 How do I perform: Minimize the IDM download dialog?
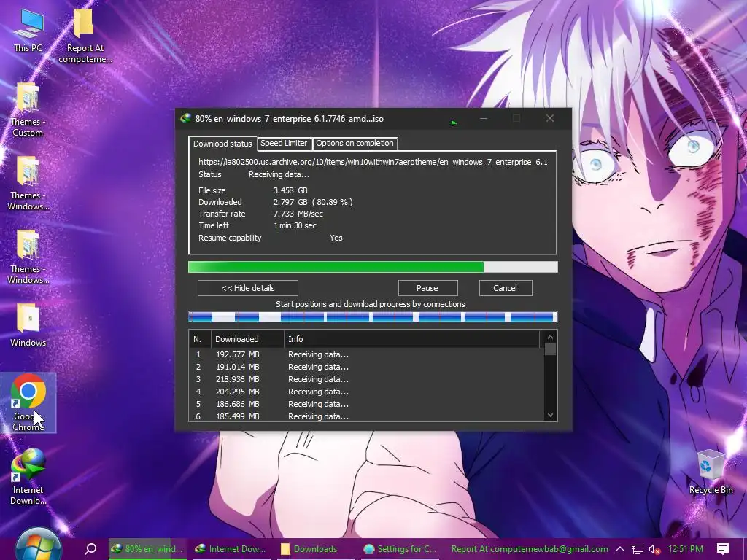(x=484, y=118)
